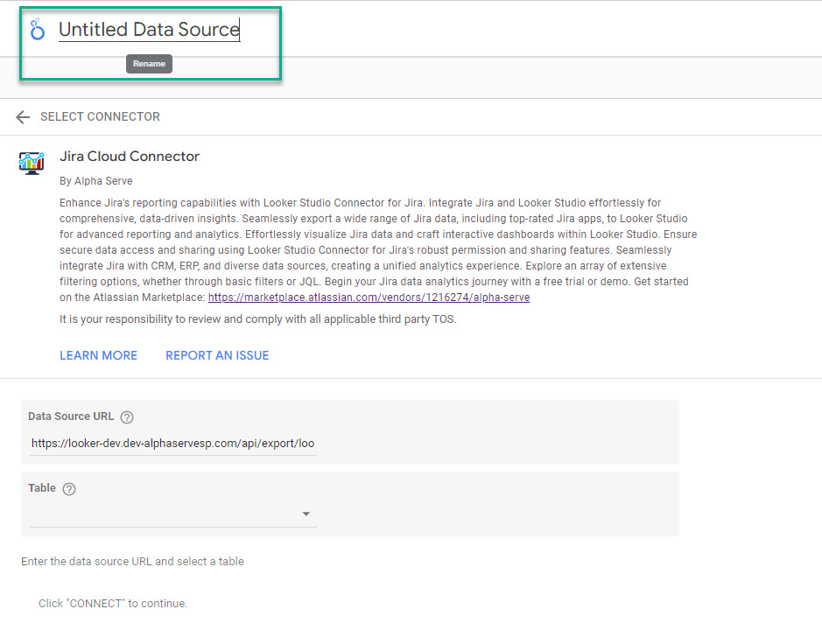The height and width of the screenshot is (644, 822).
Task: Click the By Alpha Serve author text
Action: point(96,181)
